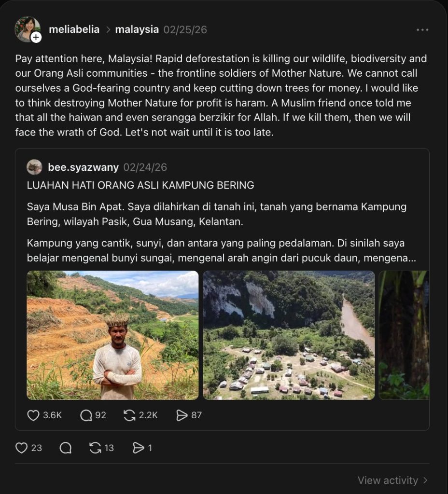Click bee.syazwany's small avatar
Viewport: 448px width, 494px height.
pyautogui.click(x=34, y=167)
